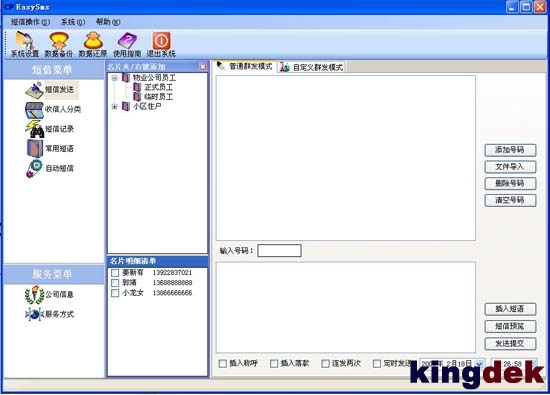Click the phone number 13688888888

pos(172,283)
